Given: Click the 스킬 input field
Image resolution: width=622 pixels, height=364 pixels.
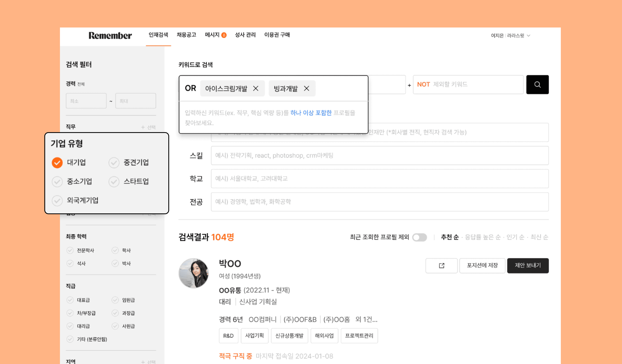Looking at the screenshot, I should [x=380, y=156].
